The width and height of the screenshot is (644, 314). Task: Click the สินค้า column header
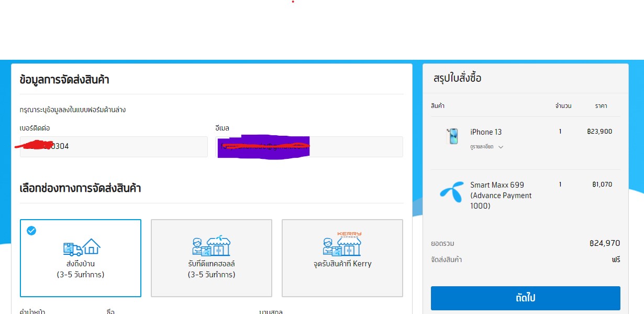(438, 106)
